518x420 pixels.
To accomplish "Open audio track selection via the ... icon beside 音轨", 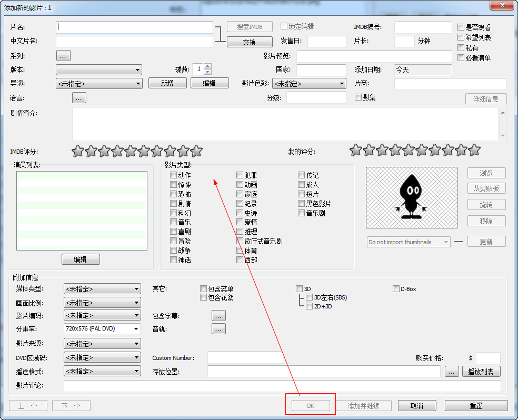I will [218, 328].
